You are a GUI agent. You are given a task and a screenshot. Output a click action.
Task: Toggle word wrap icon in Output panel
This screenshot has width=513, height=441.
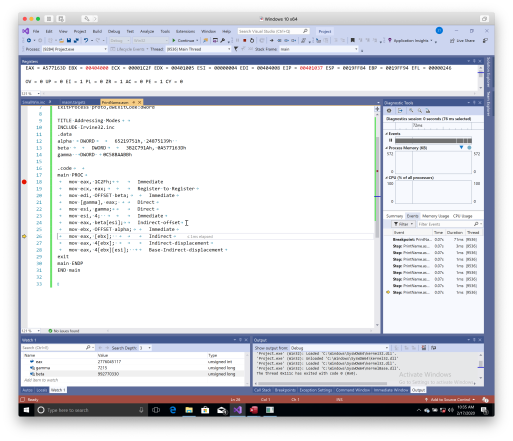pos(433,348)
